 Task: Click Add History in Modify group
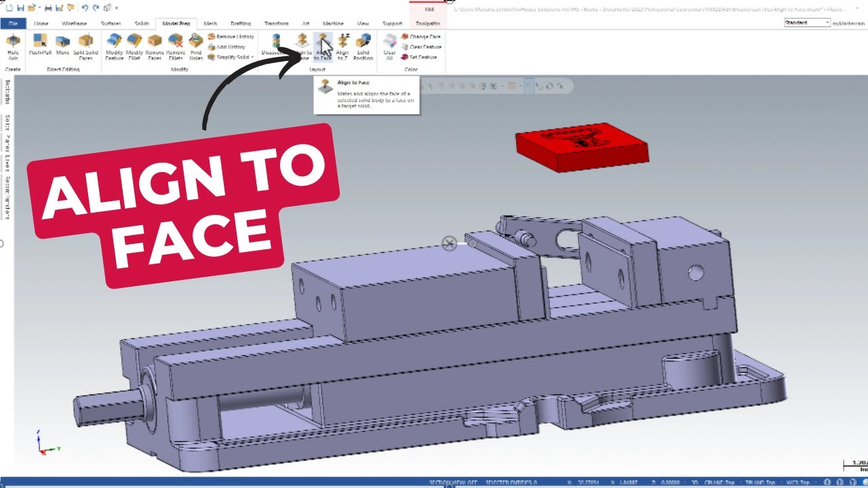[228, 47]
